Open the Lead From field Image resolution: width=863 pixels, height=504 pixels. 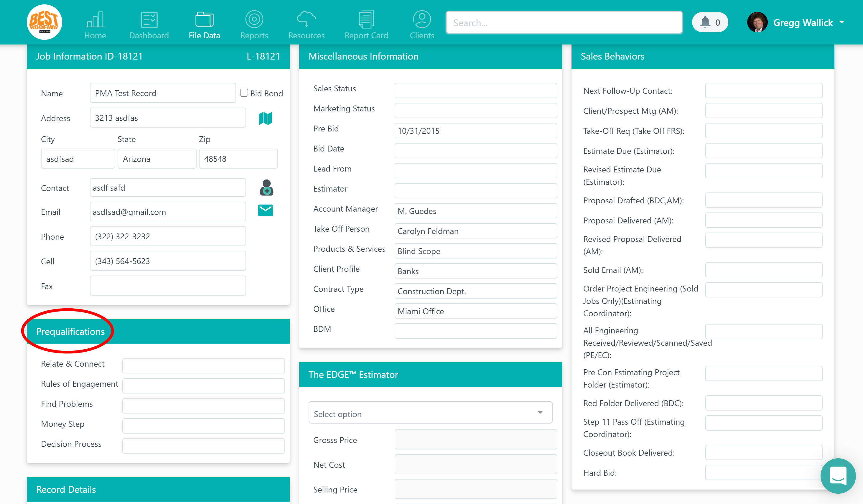click(x=476, y=171)
